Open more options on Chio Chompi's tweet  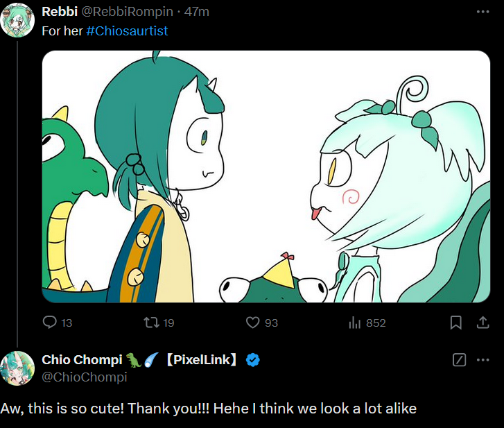point(483,360)
